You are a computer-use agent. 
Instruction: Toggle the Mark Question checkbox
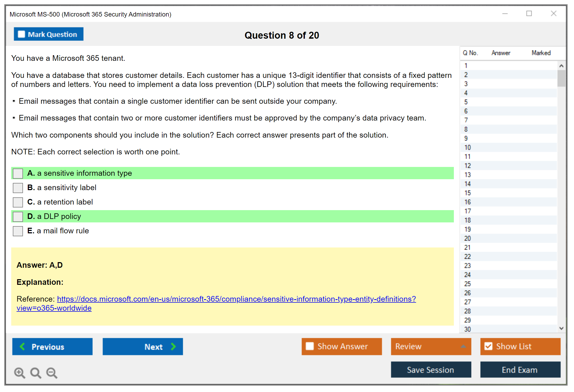tap(21, 34)
